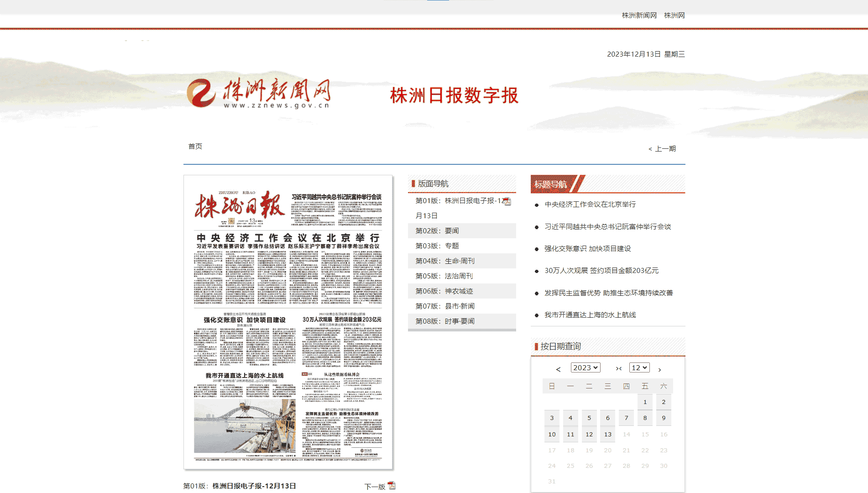Click the ship photo on the newspaper page
Image resolution: width=868 pixels, height=493 pixels.
245,426
